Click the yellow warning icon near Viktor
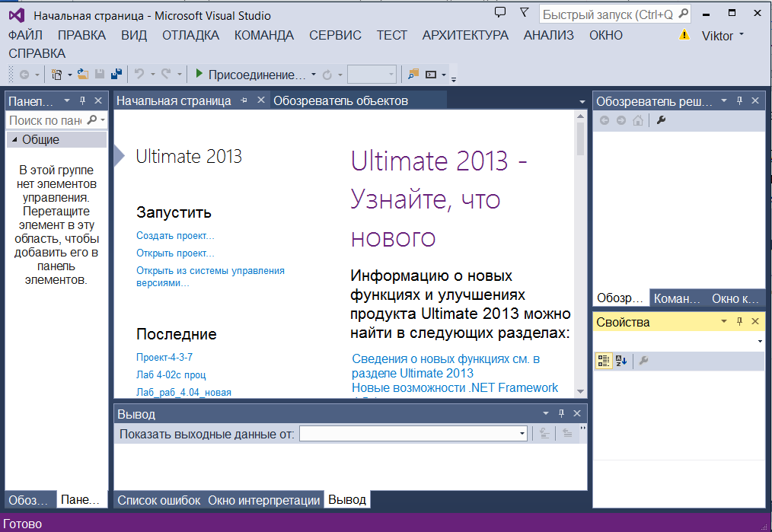The height and width of the screenshot is (532, 772). 684,35
